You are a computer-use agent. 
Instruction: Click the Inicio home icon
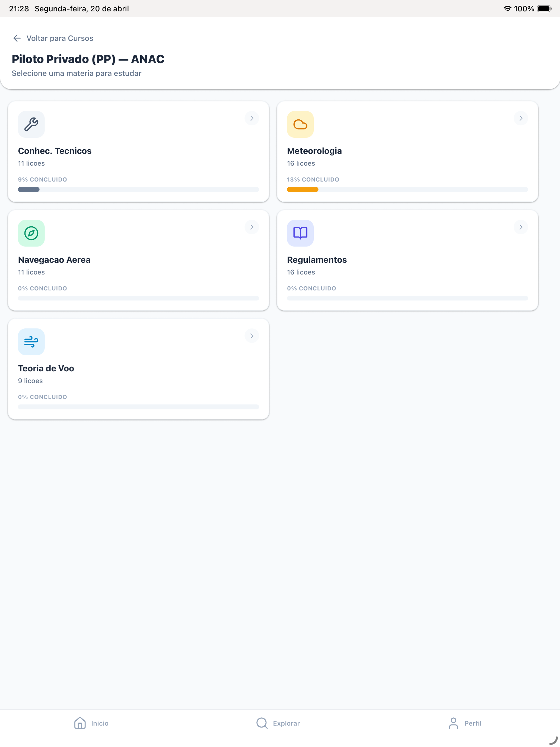point(80,723)
